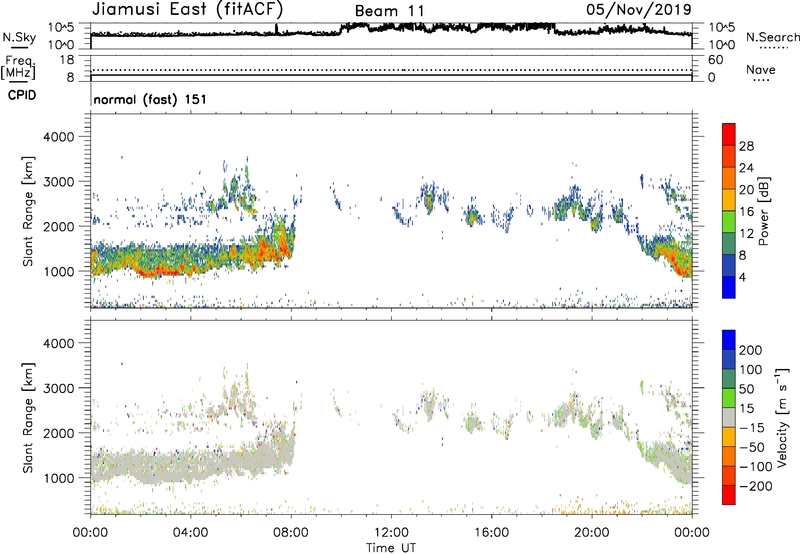800x554 pixels.
Task: Click the red top segment of power colorbar
Action: click(x=729, y=134)
